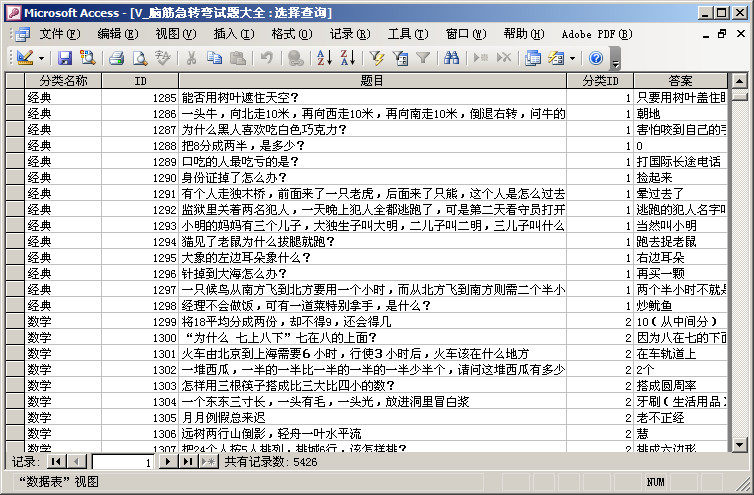
Task: Click cell '把8分成两半，是多少?'
Action: pyautogui.click(x=372, y=145)
